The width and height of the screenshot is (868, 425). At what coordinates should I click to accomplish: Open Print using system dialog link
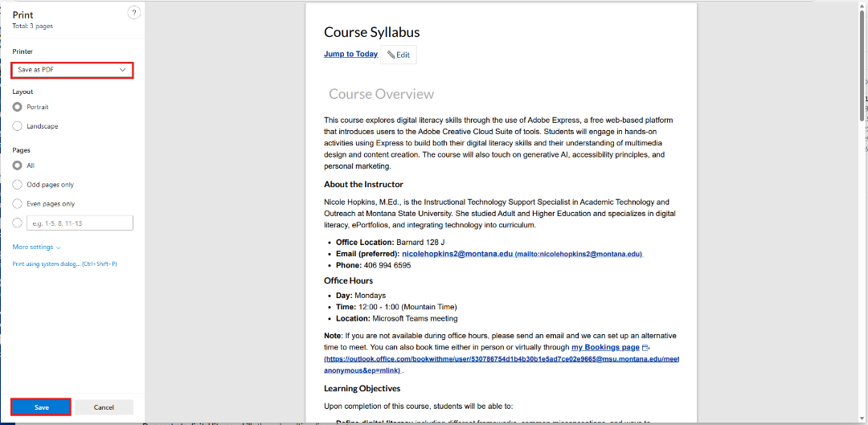tap(64, 264)
